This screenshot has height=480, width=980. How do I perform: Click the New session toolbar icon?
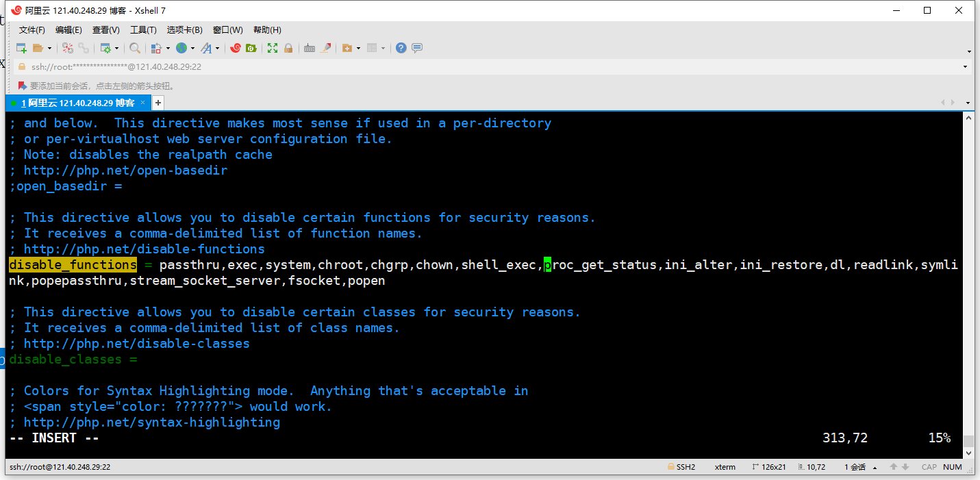21,48
